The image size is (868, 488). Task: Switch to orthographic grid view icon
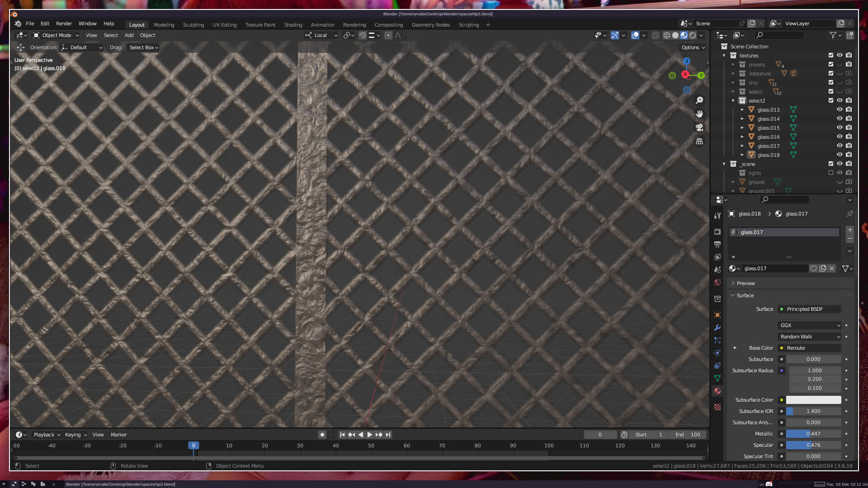[x=699, y=141]
